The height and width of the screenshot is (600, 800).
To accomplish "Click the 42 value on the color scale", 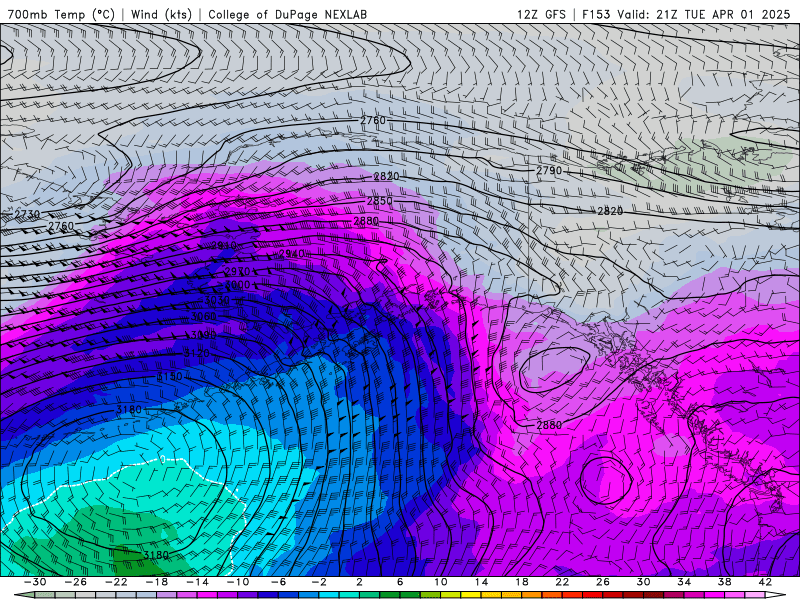I will pyautogui.click(x=765, y=582).
